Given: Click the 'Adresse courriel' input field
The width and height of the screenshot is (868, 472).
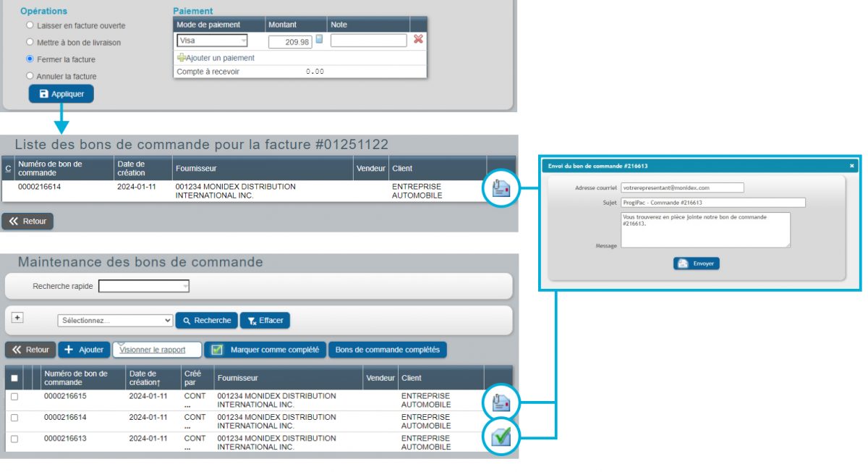Looking at the screenshot, I should pyautogui.click(x=682, y=187).
